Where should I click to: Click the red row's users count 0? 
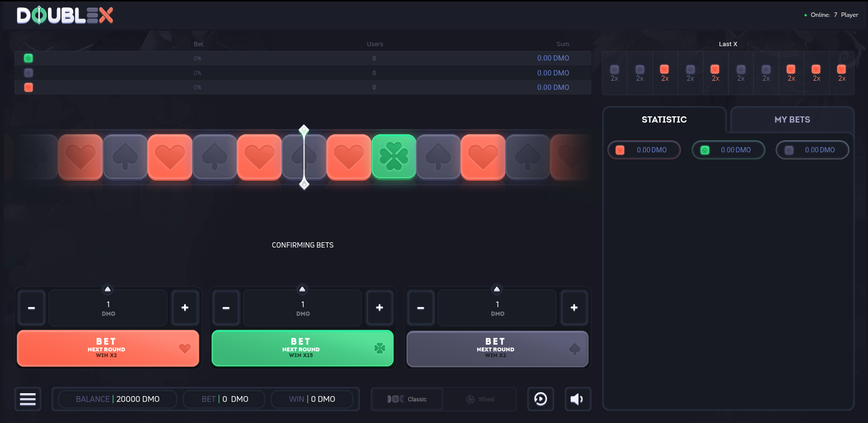(x=374, y=87)
